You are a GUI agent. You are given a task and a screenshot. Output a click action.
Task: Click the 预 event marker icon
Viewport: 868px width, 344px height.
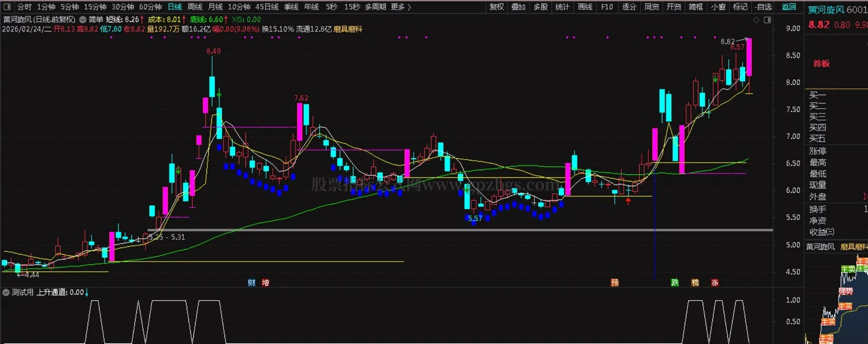click(615, 283)
